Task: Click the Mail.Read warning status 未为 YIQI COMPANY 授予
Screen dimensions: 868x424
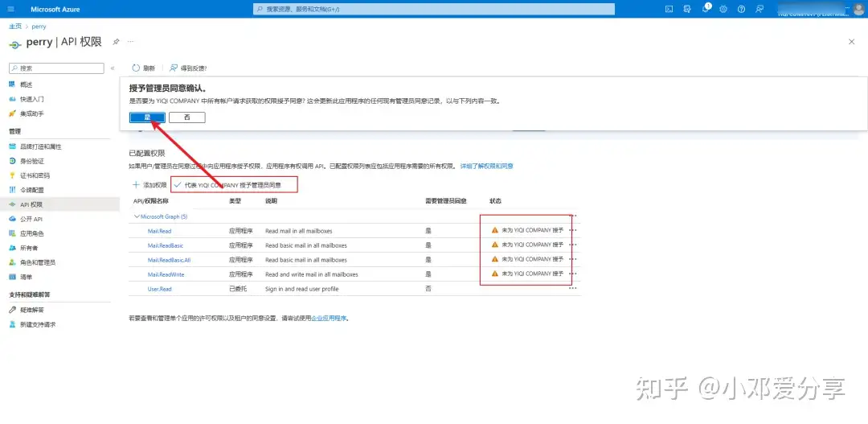Action: pyautogui.click(x=527, y=230)
